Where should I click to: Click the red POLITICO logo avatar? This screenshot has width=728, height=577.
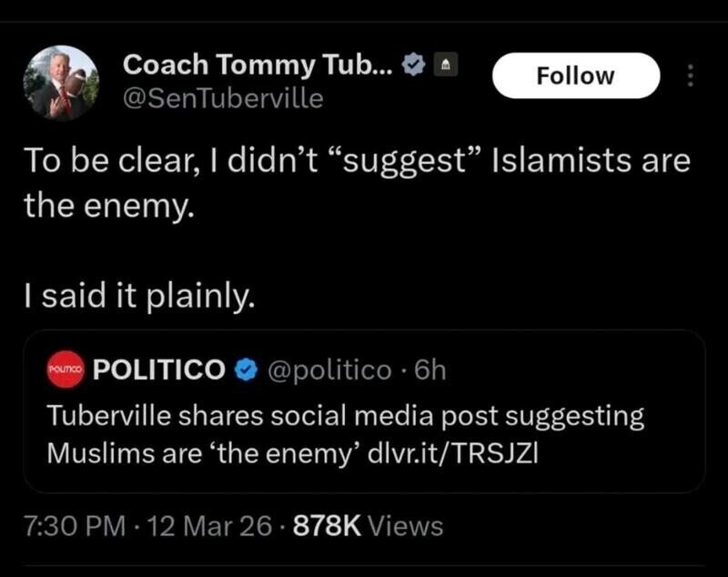point(64,370)
